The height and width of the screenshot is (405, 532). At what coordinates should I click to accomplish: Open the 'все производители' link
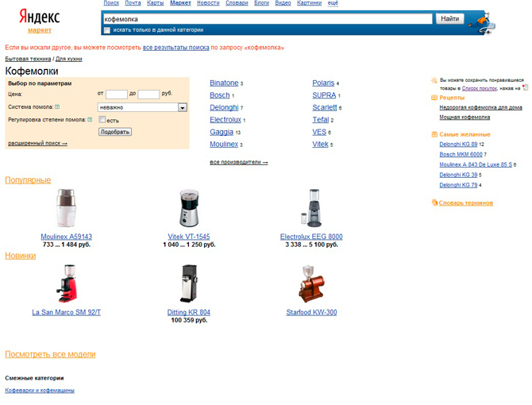pyautogui.click(x=239, y=162)
